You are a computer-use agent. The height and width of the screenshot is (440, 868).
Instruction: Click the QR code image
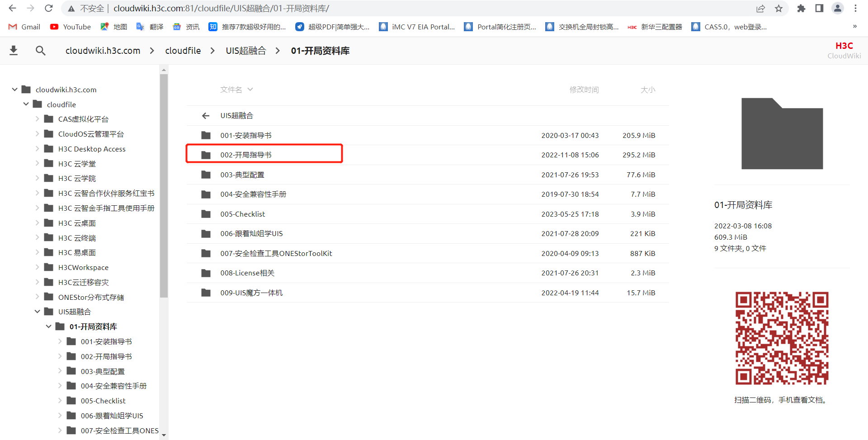click(x=782, y=338)
